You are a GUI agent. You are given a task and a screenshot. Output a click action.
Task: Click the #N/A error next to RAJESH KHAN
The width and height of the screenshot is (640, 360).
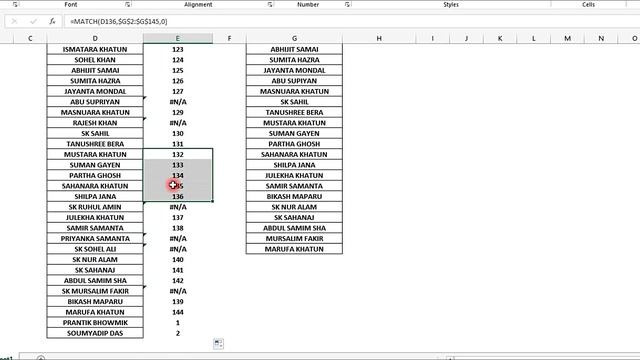click(x=178, y=123)
